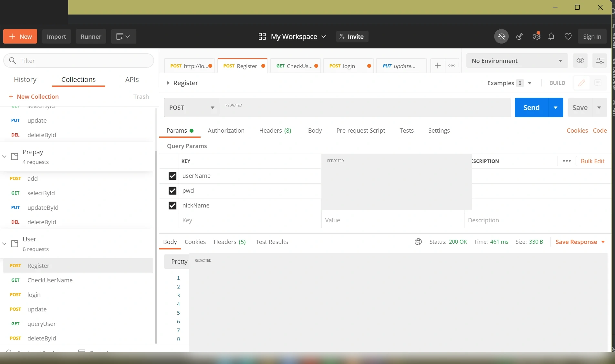Uncheck the userName parameter checkbox
615x364 pixels.
172,176
